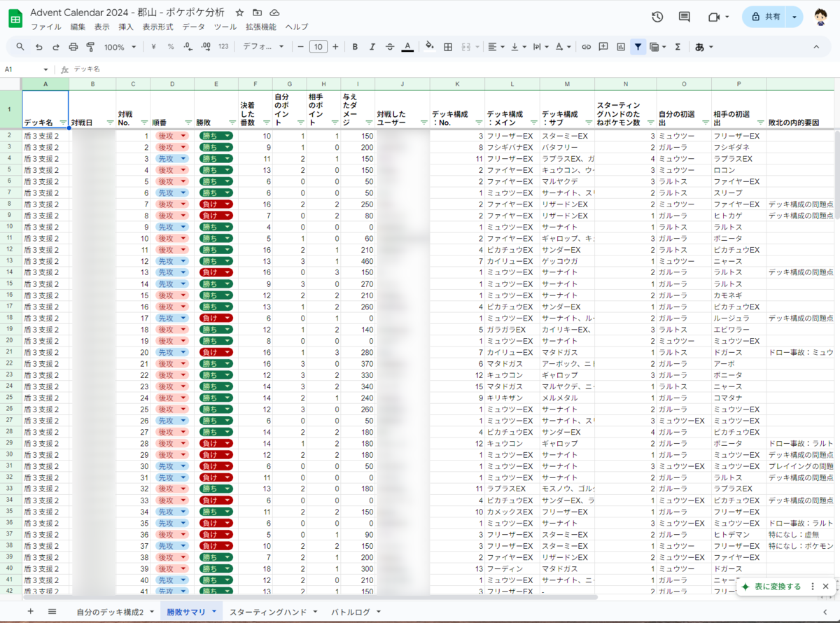Open the menu search magnifier icon
This screenshot has height=623, width=840.
coord(20,47)
